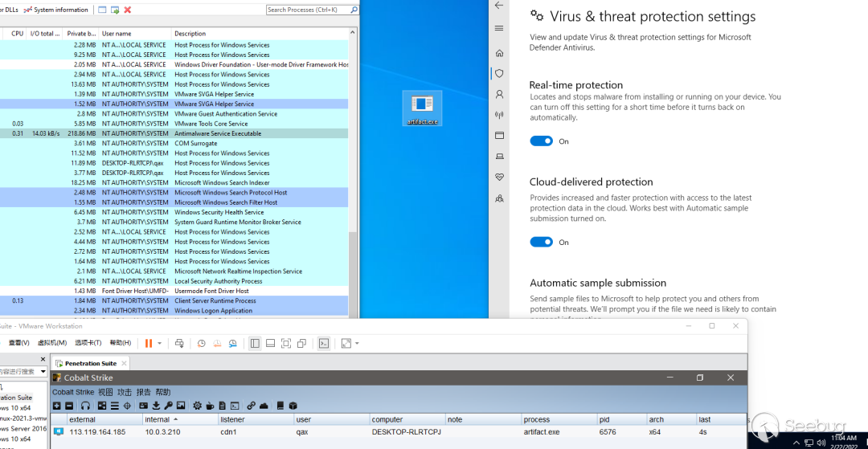Click System information in Process Hacker toolbar
868x449 pixels.
click(56, 10)
